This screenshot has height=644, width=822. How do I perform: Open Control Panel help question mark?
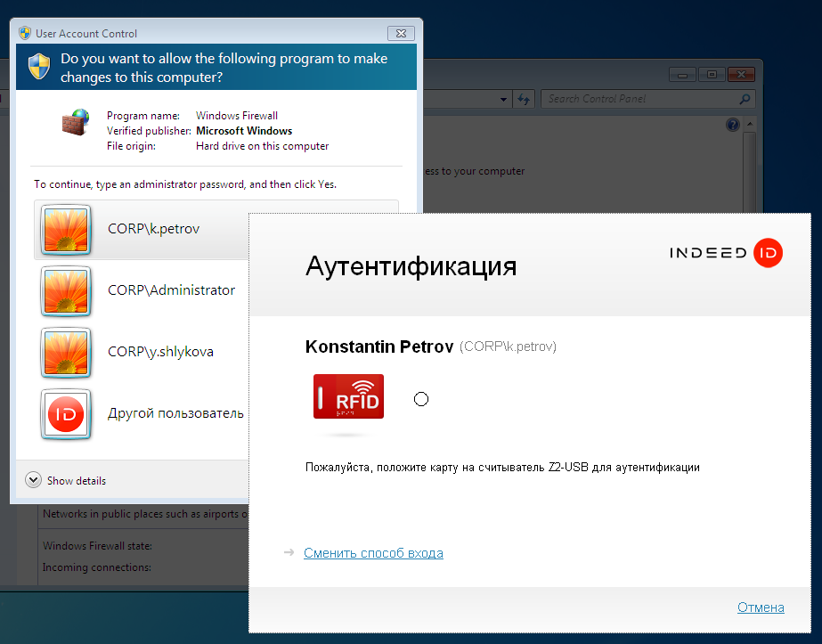tap(732, 125)
